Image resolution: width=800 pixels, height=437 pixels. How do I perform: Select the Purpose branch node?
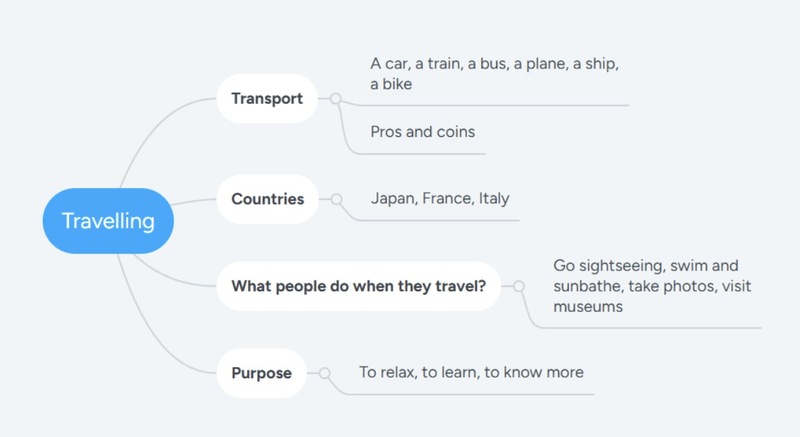point(261,373)
